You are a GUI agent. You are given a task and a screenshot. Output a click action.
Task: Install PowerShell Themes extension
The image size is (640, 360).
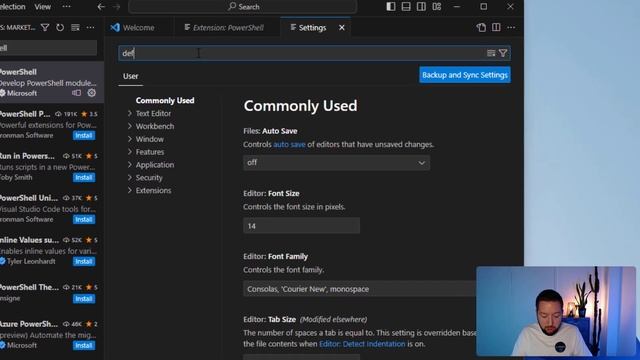click(84, 299)
